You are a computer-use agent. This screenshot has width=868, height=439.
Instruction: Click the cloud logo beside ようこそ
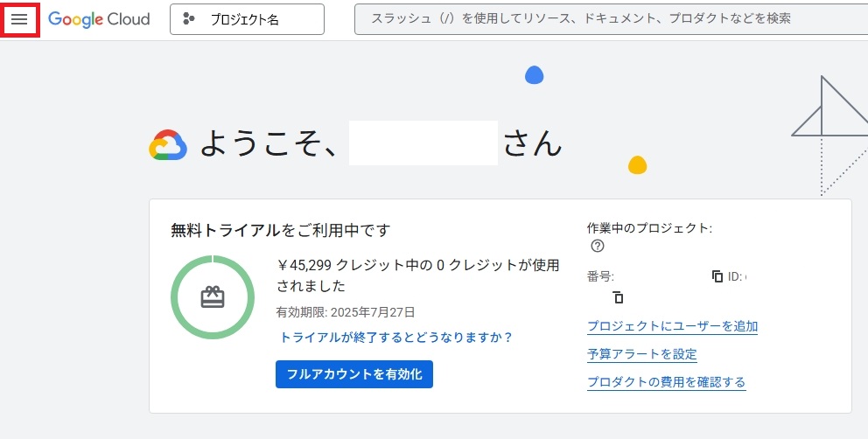tap(168, 145)
